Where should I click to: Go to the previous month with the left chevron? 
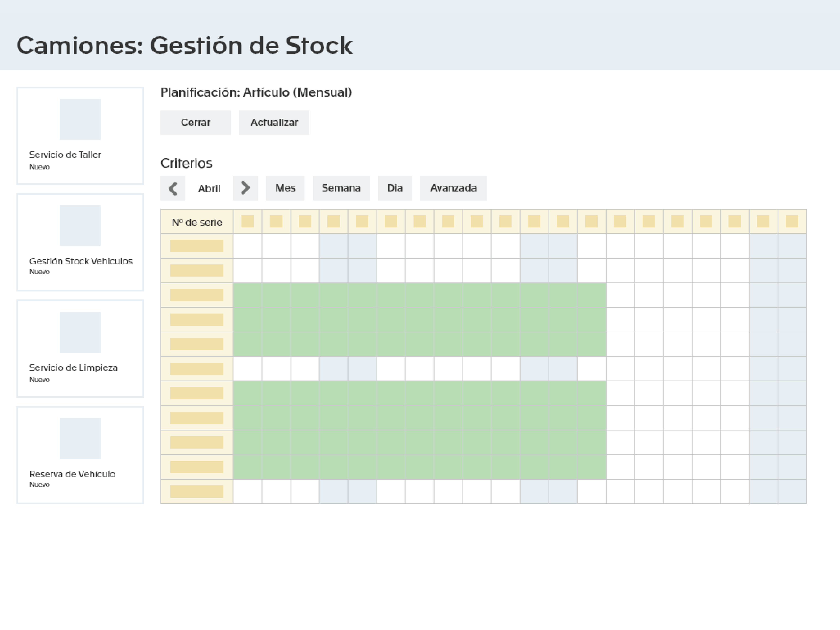coord(173,188)
